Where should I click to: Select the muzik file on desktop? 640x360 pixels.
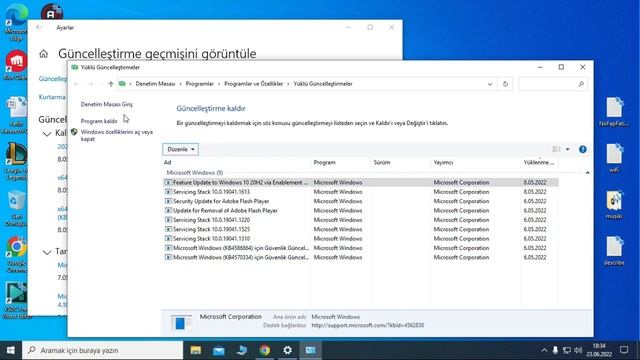pos(614,205)
